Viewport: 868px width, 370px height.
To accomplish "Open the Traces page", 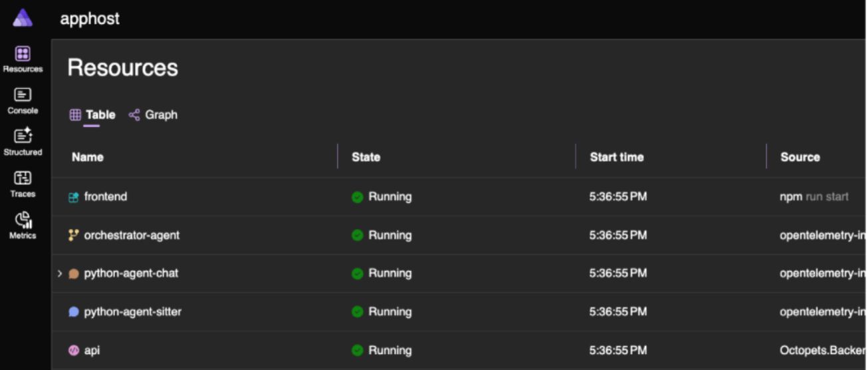I will [23, 184].
